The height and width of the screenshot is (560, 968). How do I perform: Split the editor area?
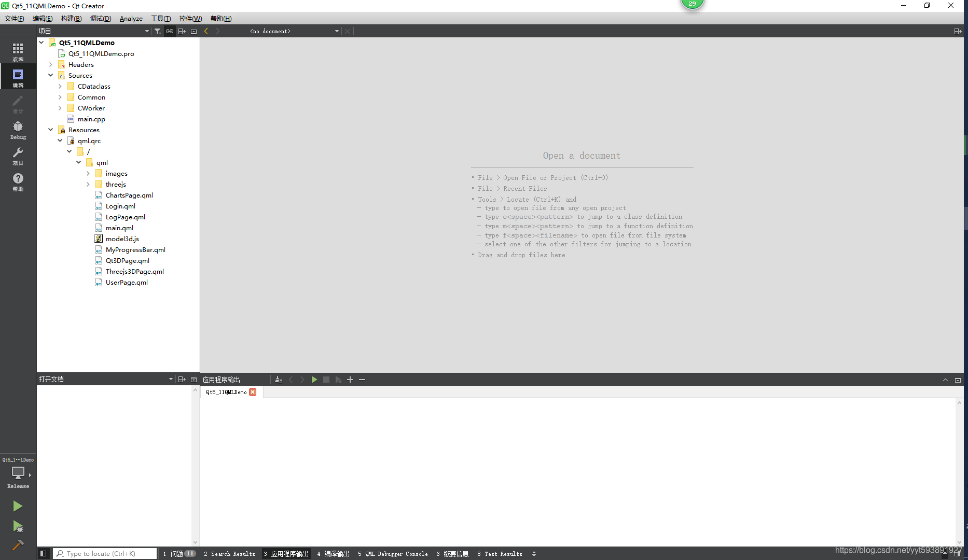point(958,31)
